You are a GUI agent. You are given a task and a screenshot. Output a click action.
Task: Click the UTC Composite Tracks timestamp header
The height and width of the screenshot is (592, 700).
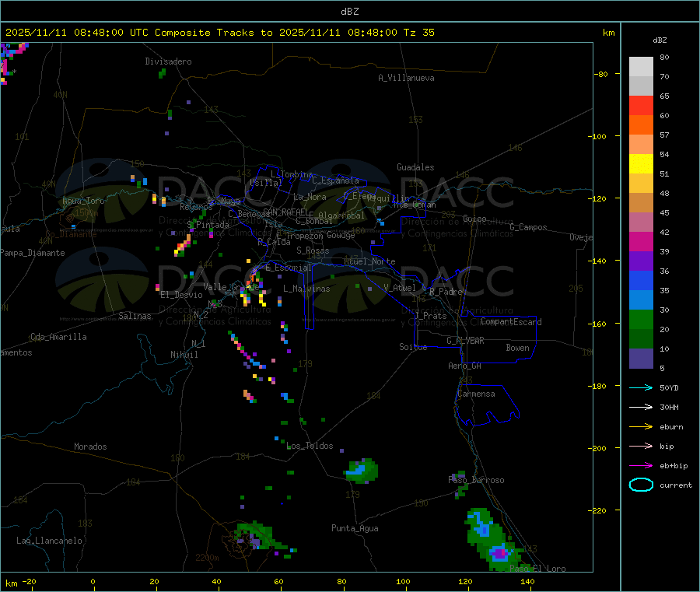pos(219,33)
